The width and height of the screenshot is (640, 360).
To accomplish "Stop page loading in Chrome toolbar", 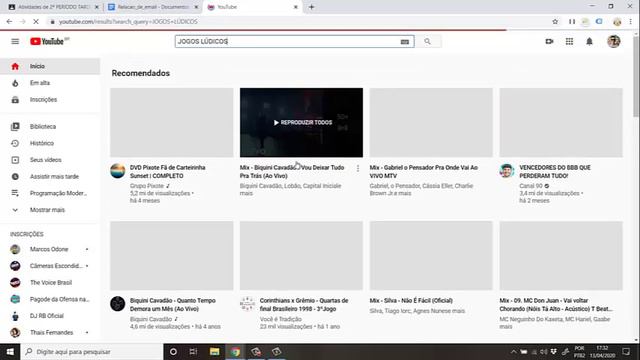I will point(36,22).
